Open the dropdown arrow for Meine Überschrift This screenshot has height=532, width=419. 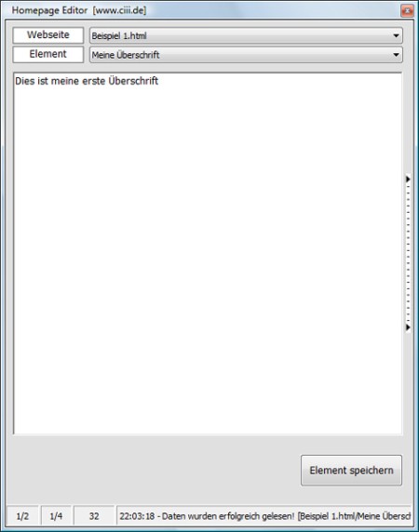coord(396,55)
